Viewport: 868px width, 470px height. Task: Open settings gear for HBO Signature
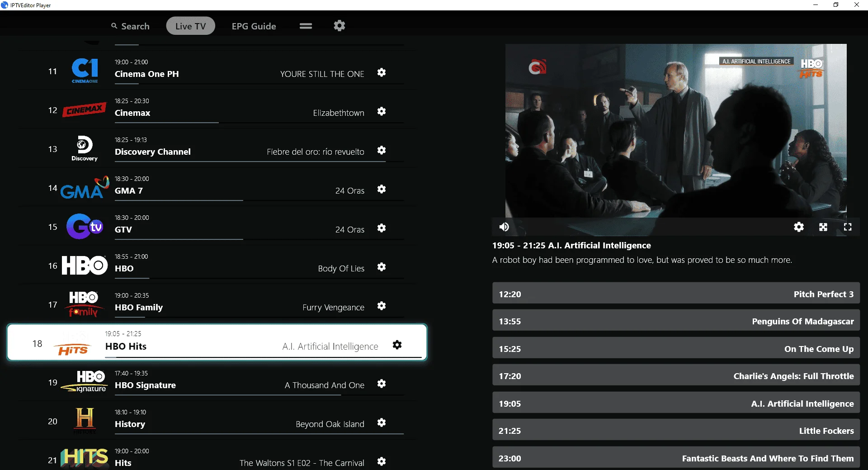click(382, 384)
